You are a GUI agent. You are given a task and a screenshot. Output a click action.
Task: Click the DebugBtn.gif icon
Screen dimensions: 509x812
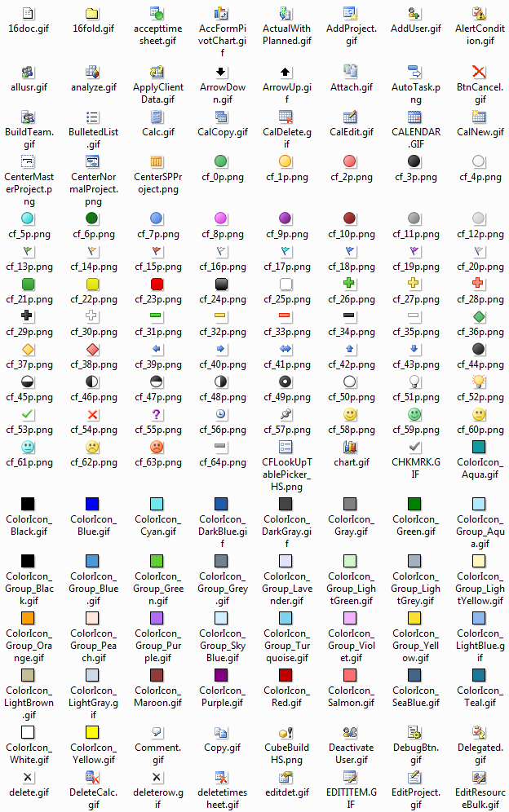pos(414,732)
